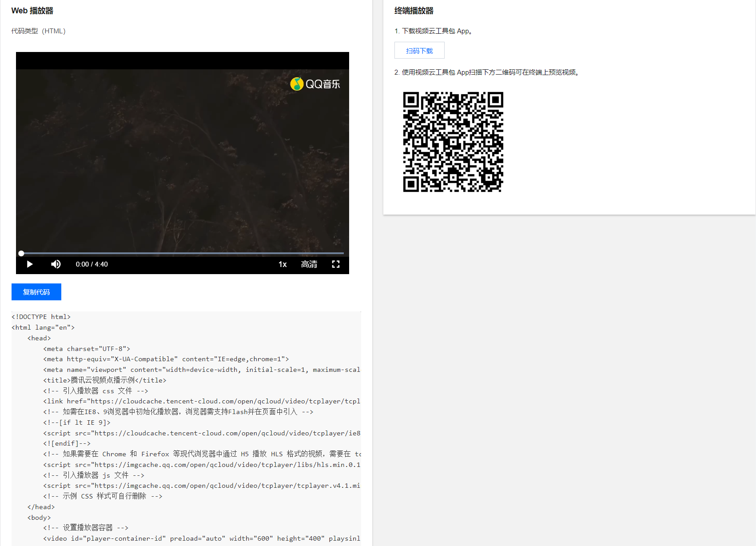
Task: Click the progress bar handle at start
Action: tap(21, 253)
